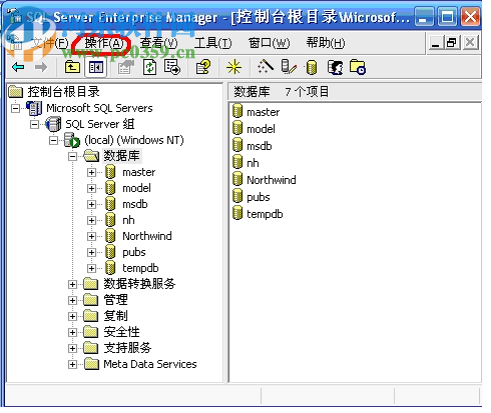
Task: Click Northwind text in the right pane
Action: click(271, 180)
